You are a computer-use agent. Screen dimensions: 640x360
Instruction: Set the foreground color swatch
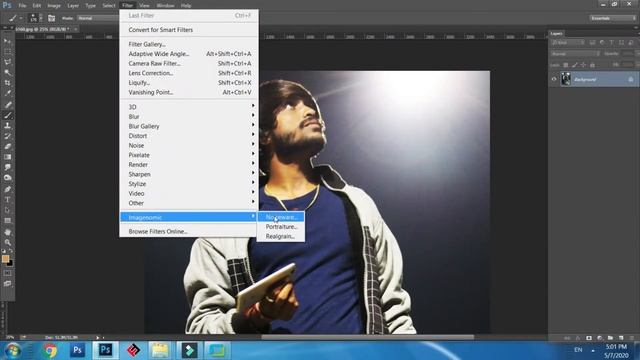5,259
